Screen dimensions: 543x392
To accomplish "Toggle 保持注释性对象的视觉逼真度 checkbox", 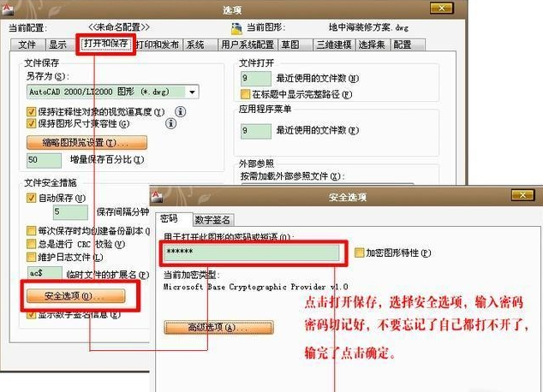I will click(31, 112).
